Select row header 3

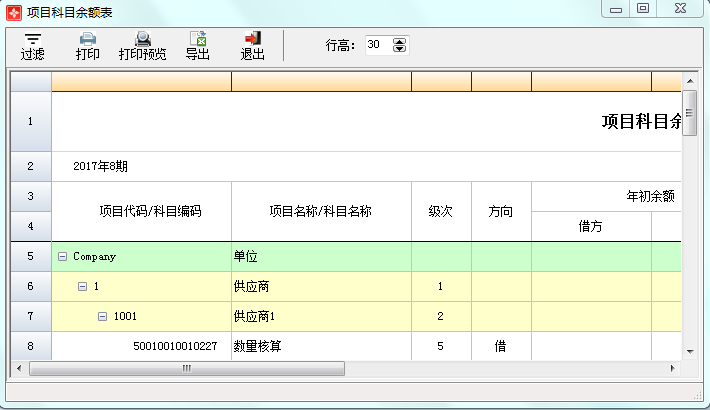click(x=30, y=196)
